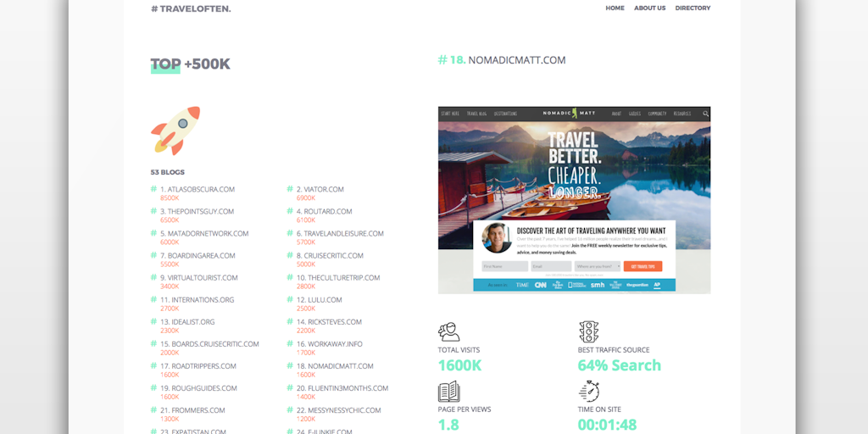Click the # TRAVELOFTEN. site logo
This screenshot has height=434, width=868.
(x=191, y=8)
